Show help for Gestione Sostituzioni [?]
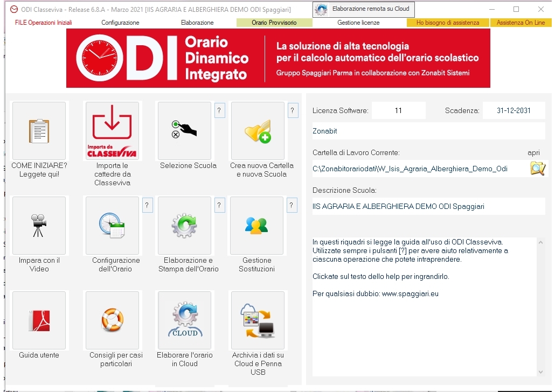 [292, 206]
